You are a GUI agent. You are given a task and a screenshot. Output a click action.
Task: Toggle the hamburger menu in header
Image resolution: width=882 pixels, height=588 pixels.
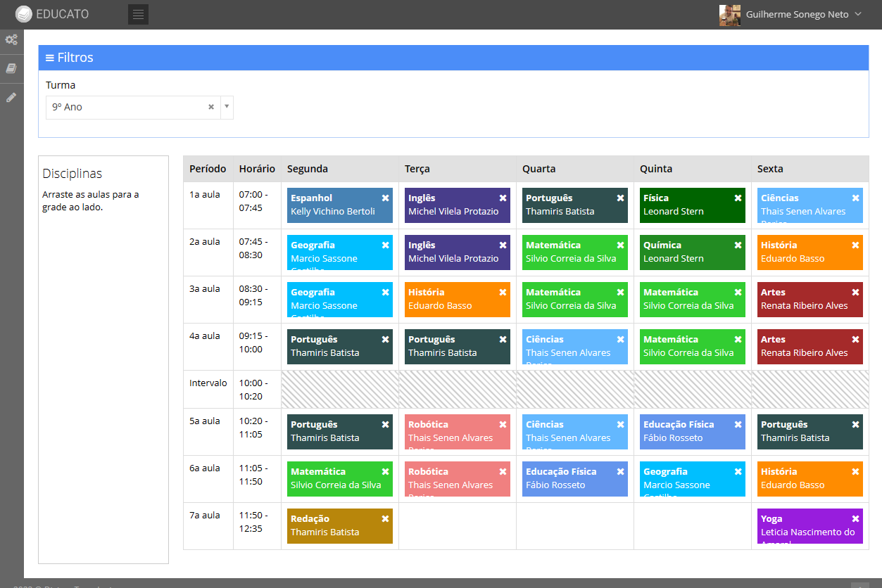138,14
